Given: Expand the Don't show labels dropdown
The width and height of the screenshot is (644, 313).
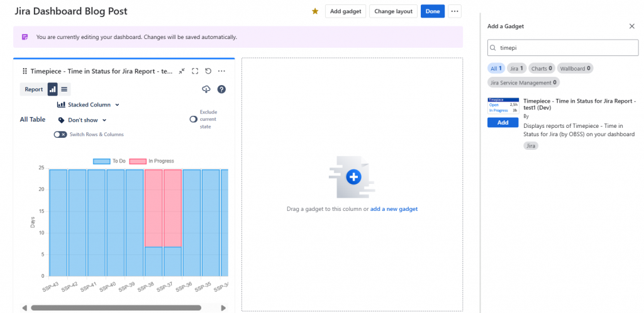Looking at the screenshot, I should [x=82, y=120].
